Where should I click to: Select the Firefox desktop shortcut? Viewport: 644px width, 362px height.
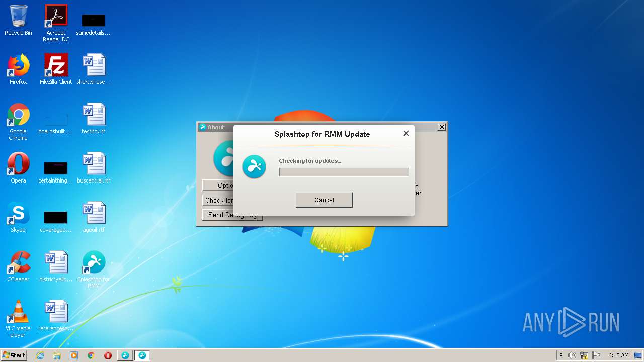pos(18,70)
